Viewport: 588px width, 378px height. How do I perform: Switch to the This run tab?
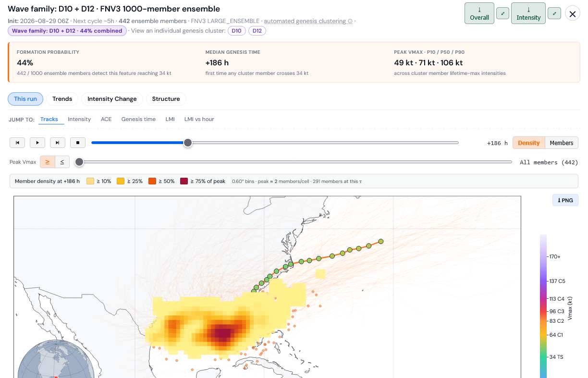(x=25, y=99)
